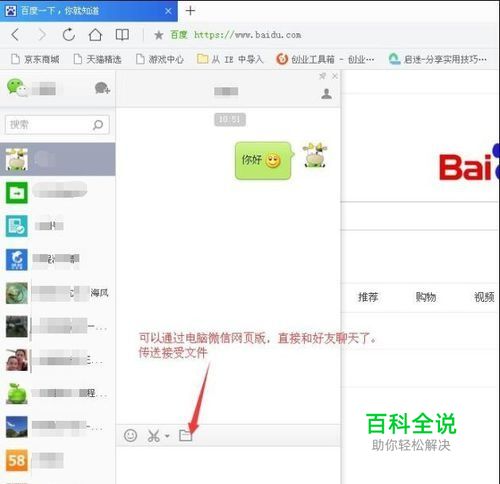Click the WeChat contact search field

[57, 125]
